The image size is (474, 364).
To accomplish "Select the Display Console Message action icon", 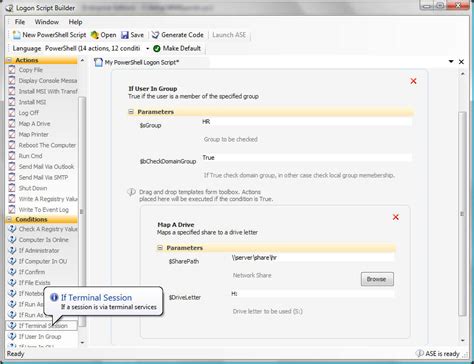I will click(x=12, y=81).
